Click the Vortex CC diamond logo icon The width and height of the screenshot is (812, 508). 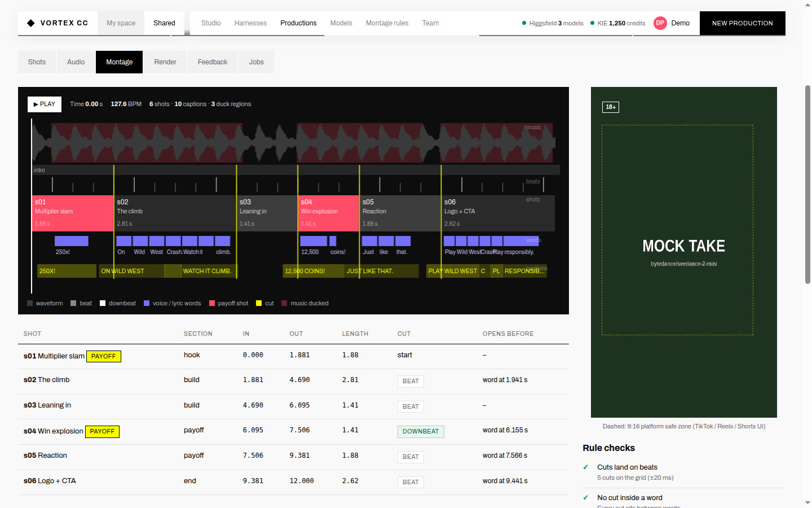[x=31, y=23]
